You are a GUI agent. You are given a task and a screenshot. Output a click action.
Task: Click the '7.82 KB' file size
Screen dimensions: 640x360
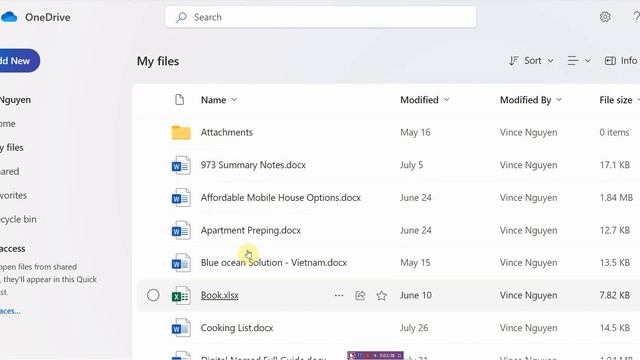click(x=614, y=295)
